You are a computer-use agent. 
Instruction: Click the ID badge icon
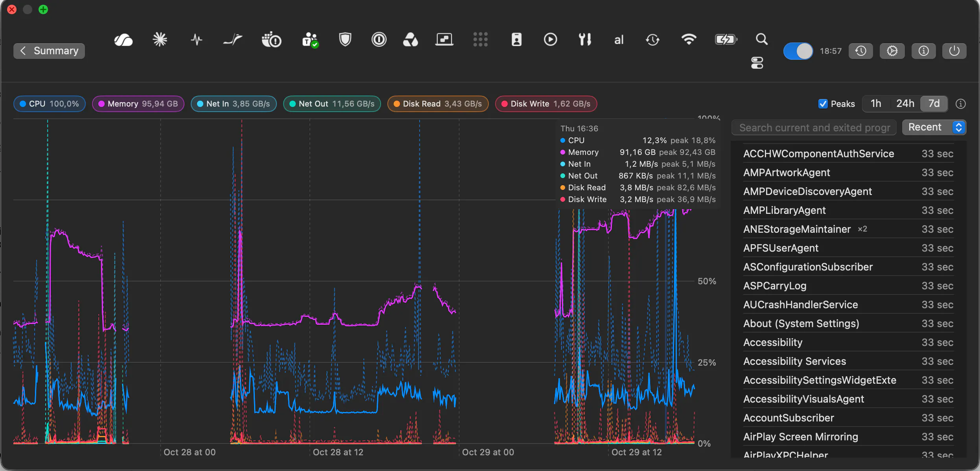(516, 39)
